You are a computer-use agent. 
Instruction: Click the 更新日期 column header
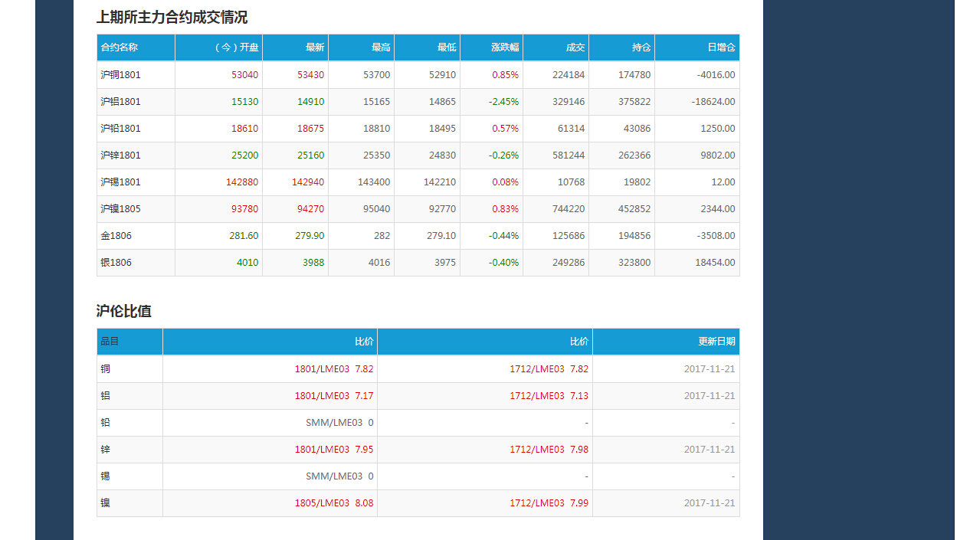pyautogui.click(x=716, y=342)
